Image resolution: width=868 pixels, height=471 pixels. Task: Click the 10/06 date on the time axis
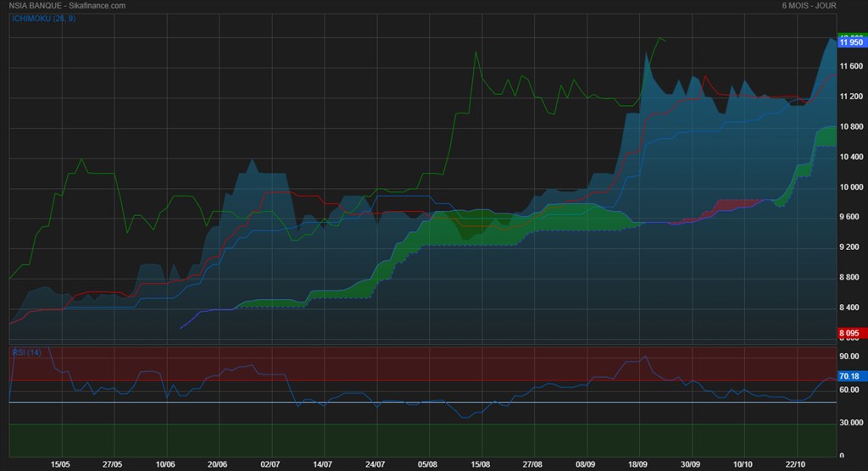click(165, 464)
